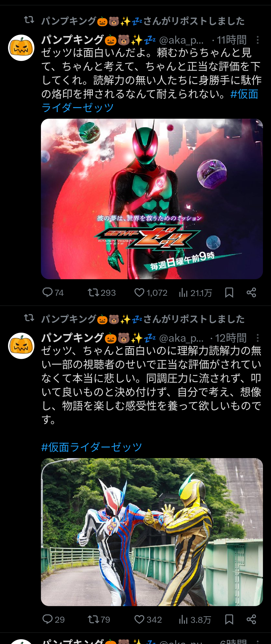The width and height of the screenshot is (271, 644).
Task: Tap the pumpkin avatar on the first post
Action: [x=21, y=48]
